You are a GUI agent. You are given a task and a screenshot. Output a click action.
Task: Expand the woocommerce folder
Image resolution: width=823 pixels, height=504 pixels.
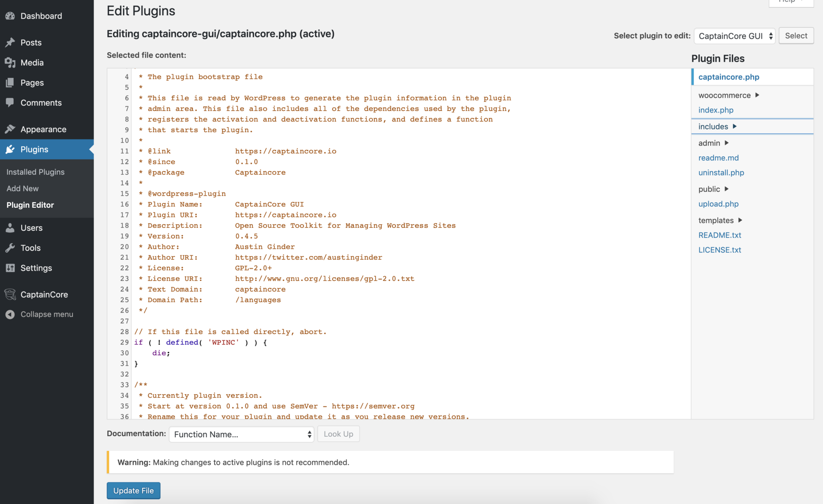[729, 95]
